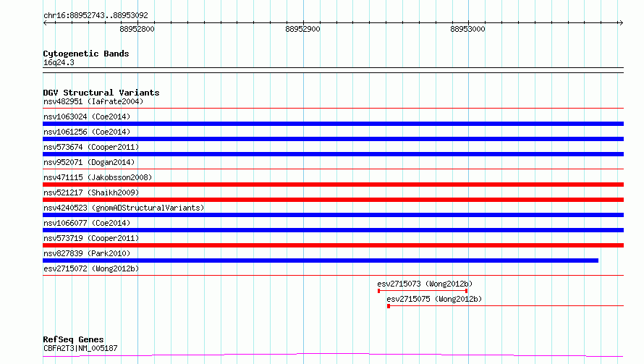Open variant nsv1061256 (Coe2014)
Screen dimensions: 644x364
[x=87, y=132]
